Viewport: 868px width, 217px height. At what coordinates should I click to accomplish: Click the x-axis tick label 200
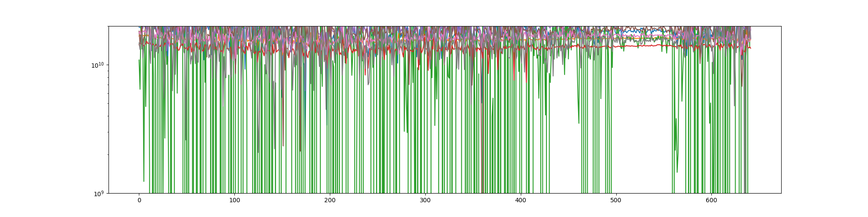pos(330,201)
